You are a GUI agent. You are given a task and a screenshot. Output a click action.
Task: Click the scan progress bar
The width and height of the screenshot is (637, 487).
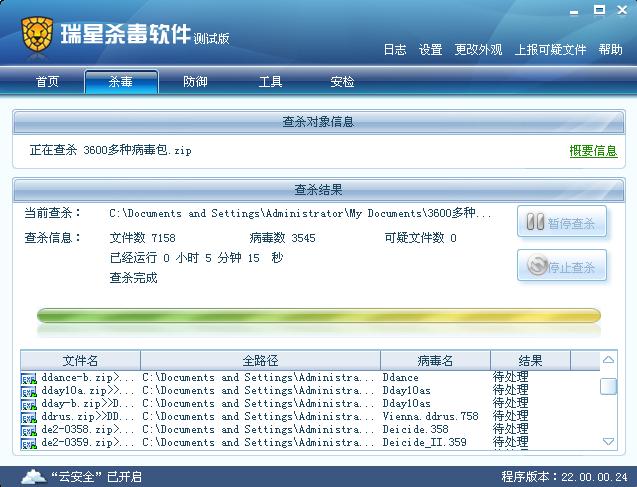tap(318, 316)
